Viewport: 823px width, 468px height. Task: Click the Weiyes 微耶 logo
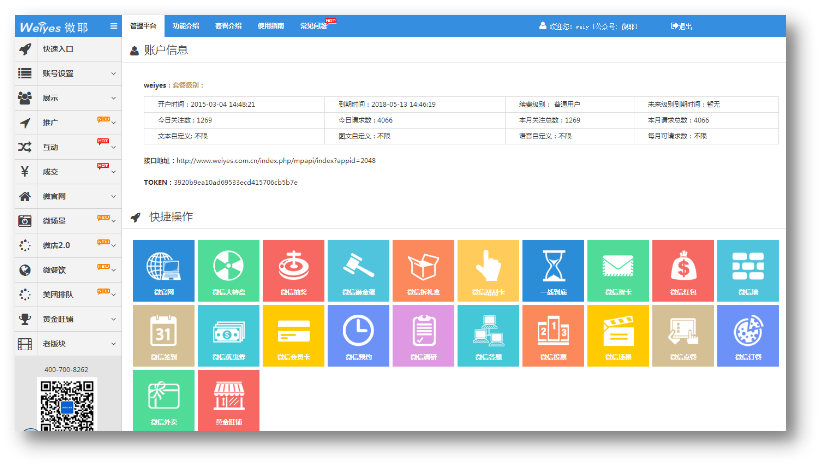(x=54, y=27)
